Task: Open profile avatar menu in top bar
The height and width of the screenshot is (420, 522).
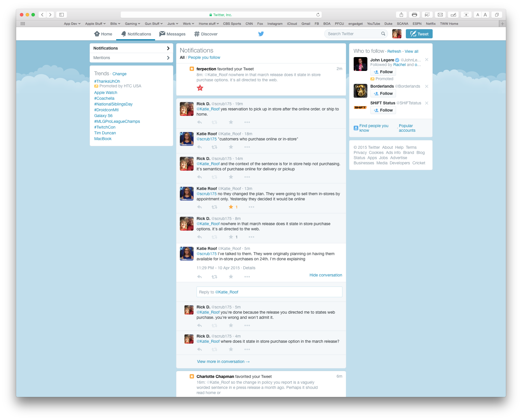Action: pos(397,34)
